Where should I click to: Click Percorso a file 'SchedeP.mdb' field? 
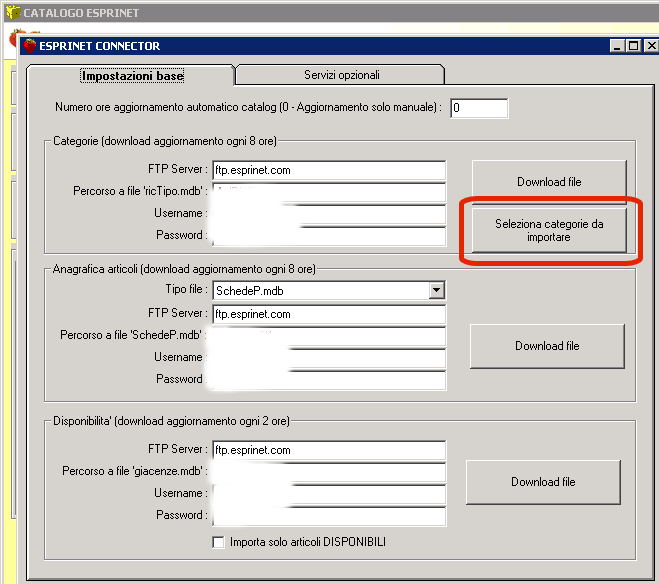click(x=329, y=336)
